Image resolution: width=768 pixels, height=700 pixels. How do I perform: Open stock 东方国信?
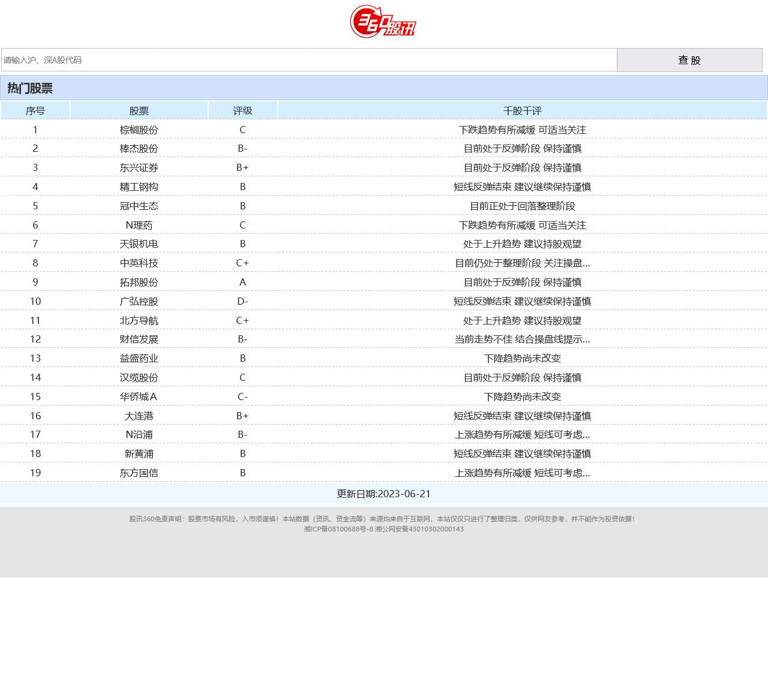pos(139,473)
